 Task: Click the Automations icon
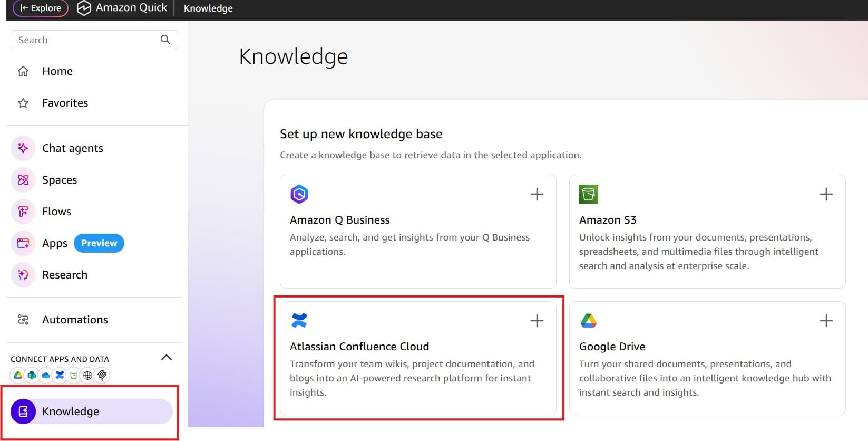click(23, 320)
